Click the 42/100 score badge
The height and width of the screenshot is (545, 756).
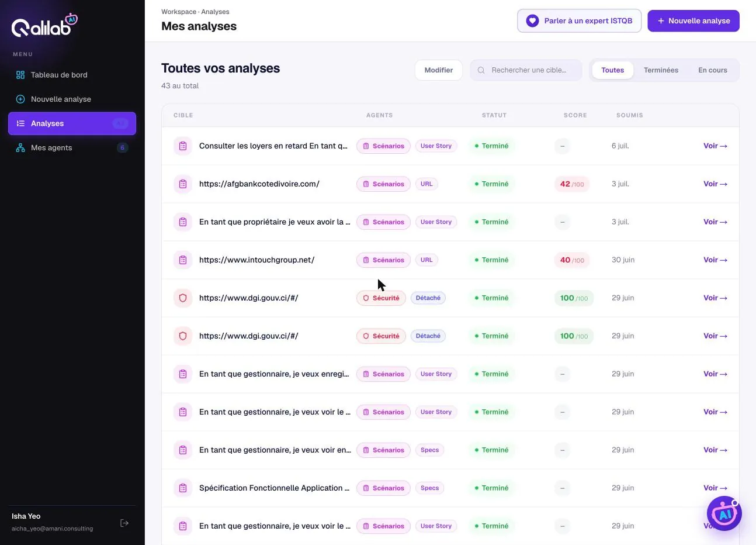point(572,184)
